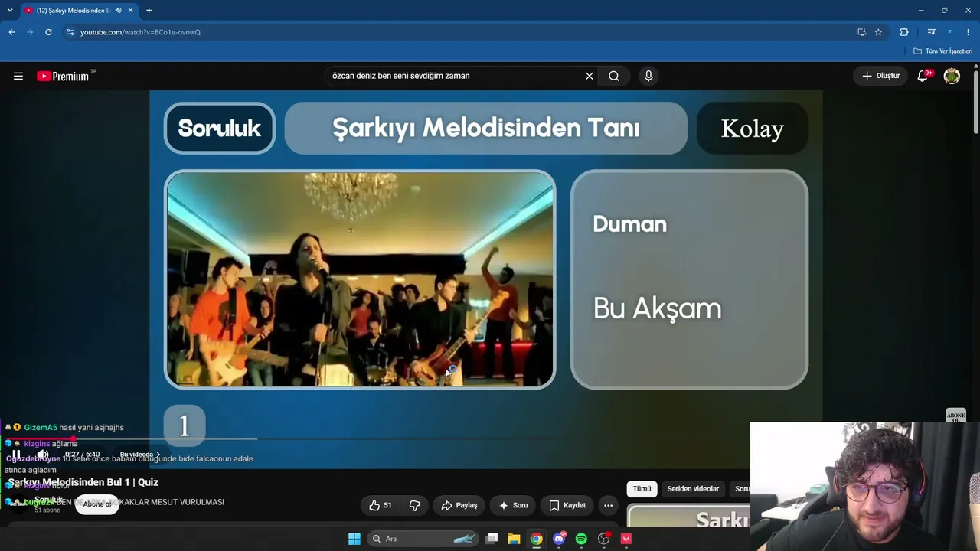
Task: Open the YouTube account avatar menu
Action: [x=952, y=76]
